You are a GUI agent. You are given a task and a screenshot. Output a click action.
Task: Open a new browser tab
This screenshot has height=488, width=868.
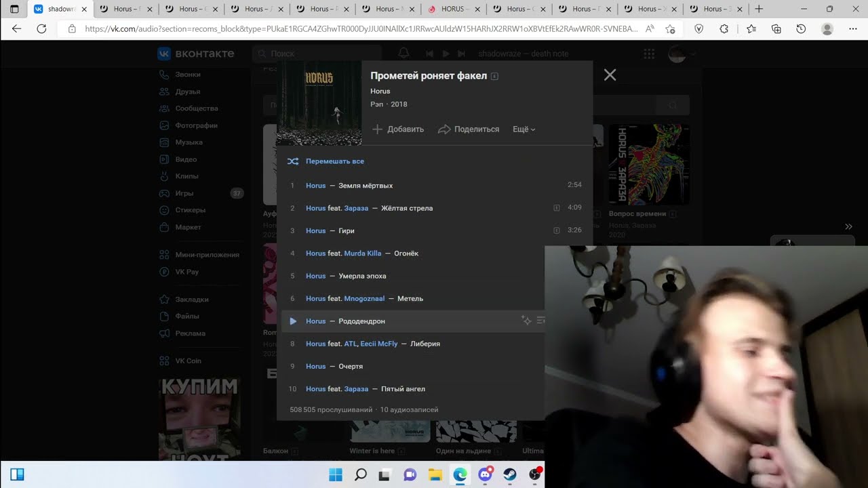(x=759, y=9)
